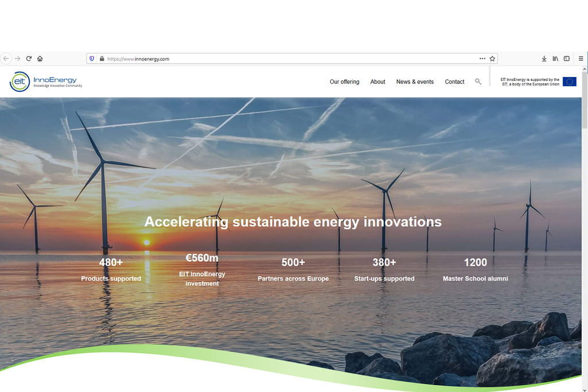588x392 pixels.
Task: Go to the browser home page icon
Action: point(40,59)
